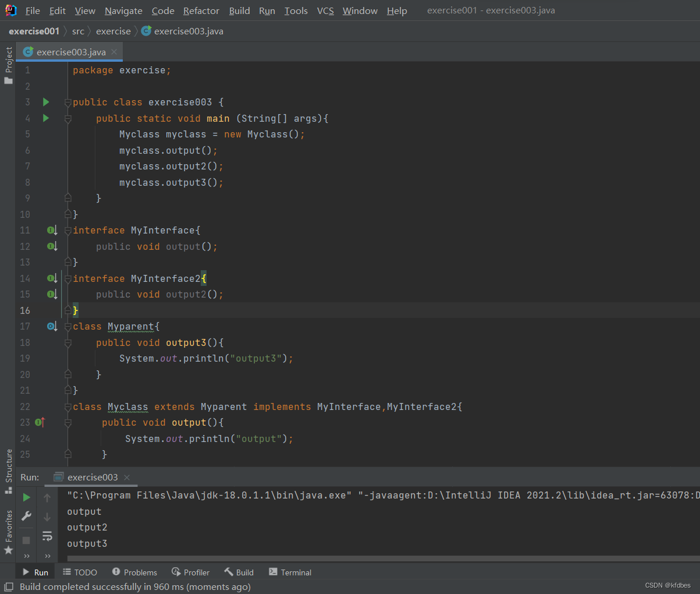Click the up arrow in Run console toolbar
This screenshot has width=700, height=594.
47,497
